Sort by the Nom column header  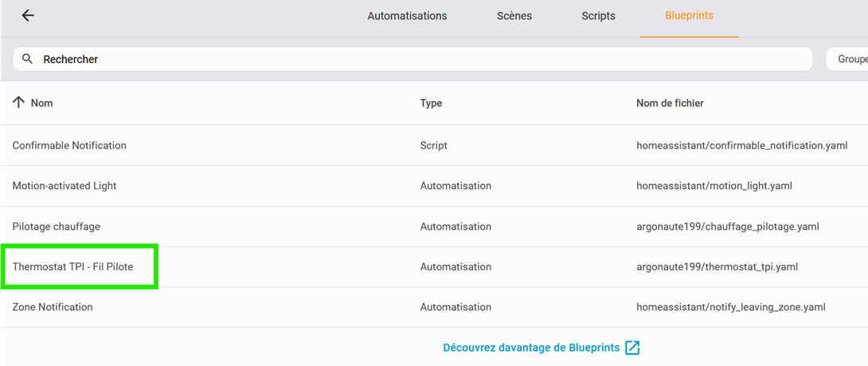41,103
